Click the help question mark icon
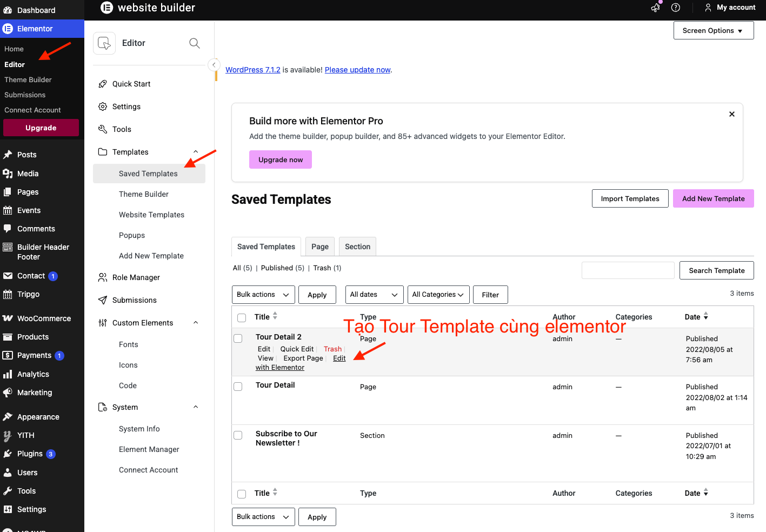 [676, 8]
